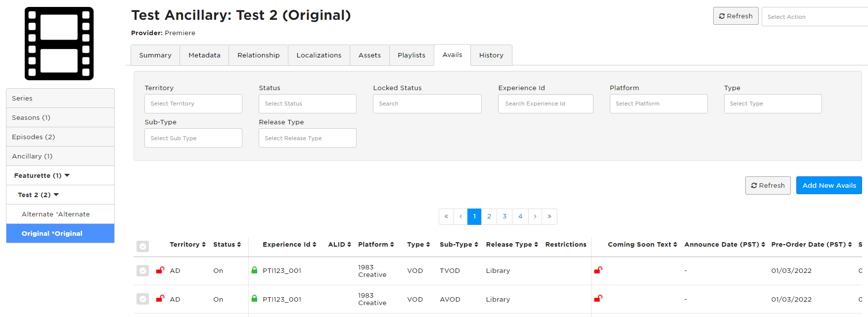Switch to the Metadata tab

(204, 55)
